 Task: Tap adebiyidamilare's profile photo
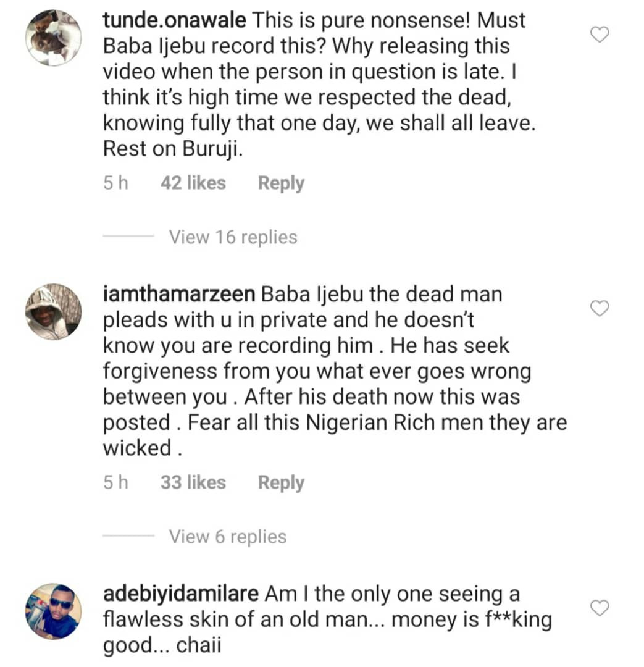pos(53,611)
